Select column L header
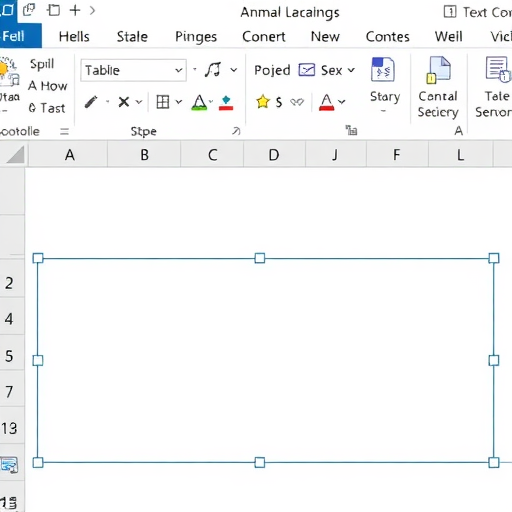 tap(460, 155)
